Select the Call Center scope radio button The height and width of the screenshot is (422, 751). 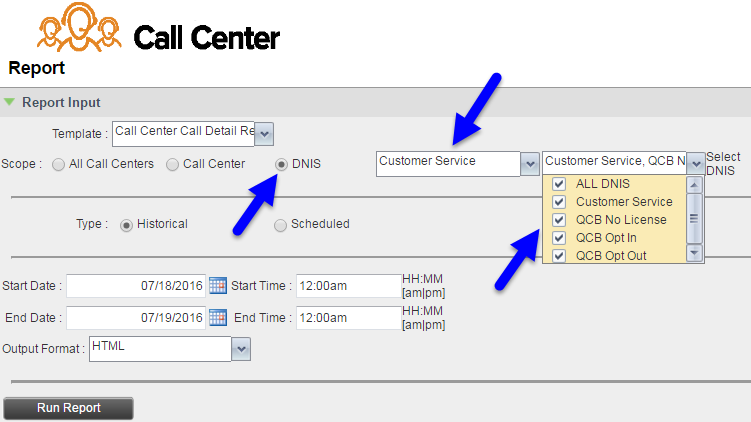[x=173, y=164]
